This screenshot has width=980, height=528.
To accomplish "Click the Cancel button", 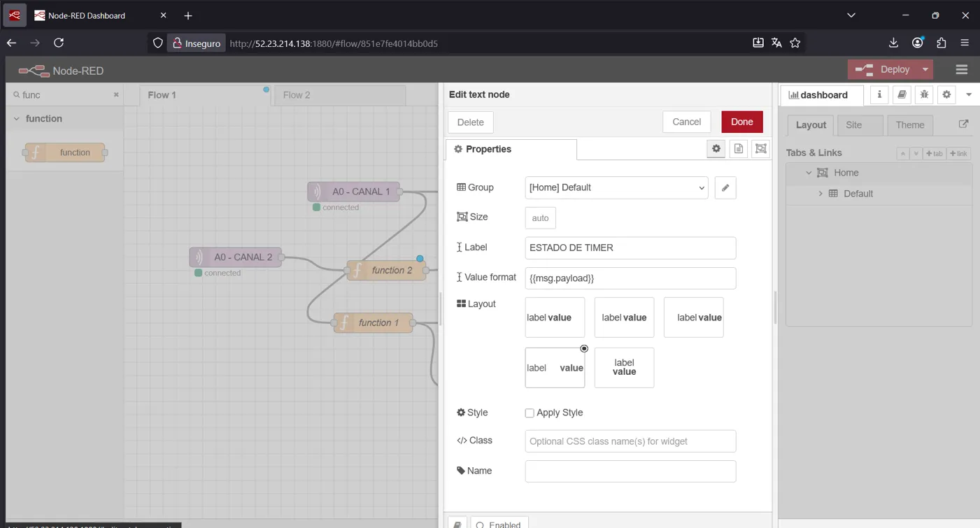I will 686,122.
